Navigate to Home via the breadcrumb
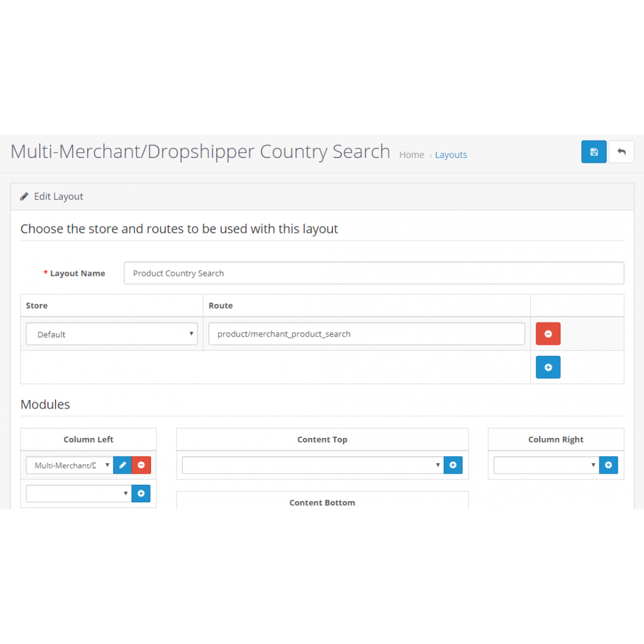The height and width of the screenshot is (644, 644). coord(412,155)
